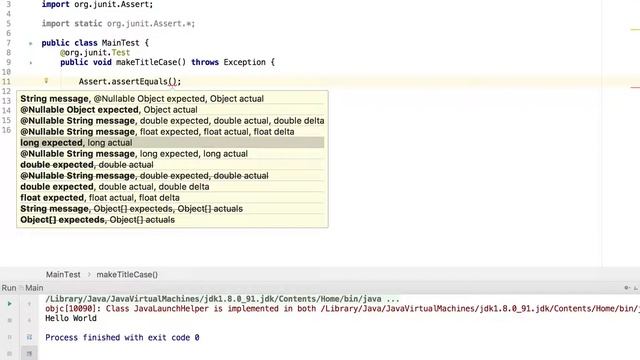This screenshot has width=640, height=360.
Task: Stop the process with the square icon
Action: [9, 320]
